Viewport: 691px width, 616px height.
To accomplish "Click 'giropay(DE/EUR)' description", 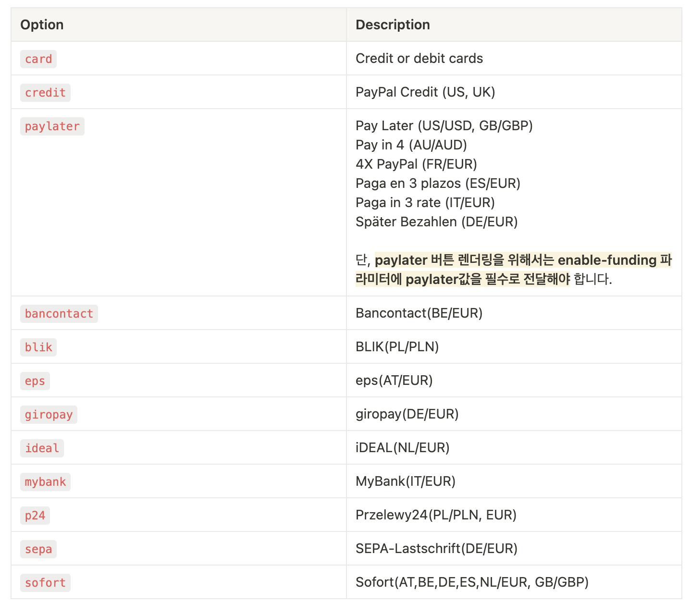I will [407, 414].
